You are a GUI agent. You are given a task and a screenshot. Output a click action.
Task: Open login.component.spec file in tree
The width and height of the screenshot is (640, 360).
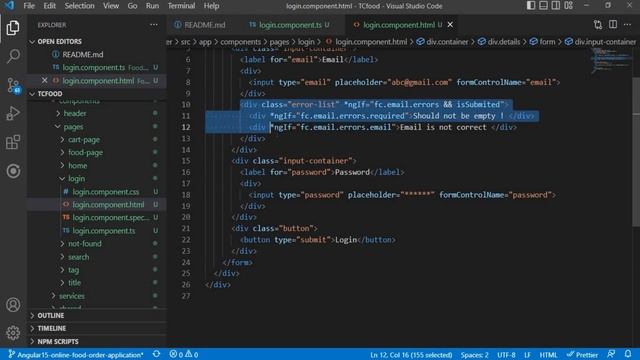coord(110,218)
